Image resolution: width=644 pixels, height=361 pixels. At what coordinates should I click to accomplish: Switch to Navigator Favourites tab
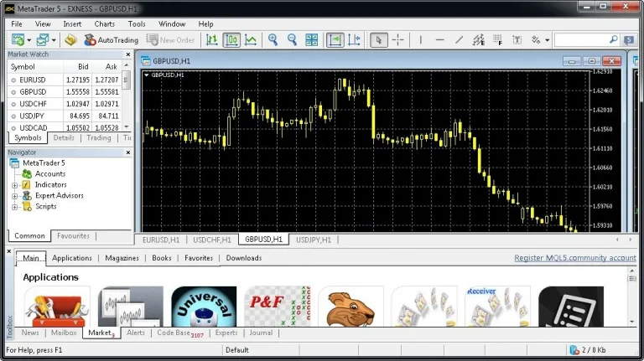[73, 236]
